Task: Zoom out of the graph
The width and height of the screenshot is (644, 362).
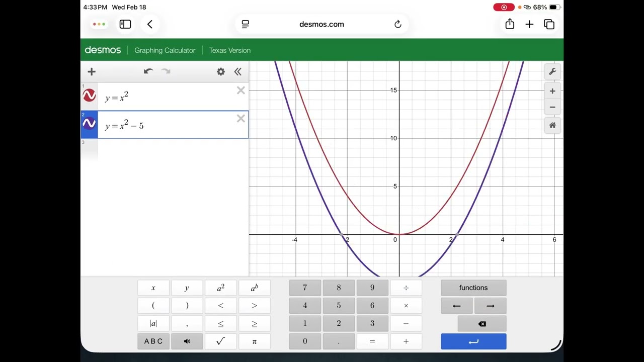Action: pos(552,107)
